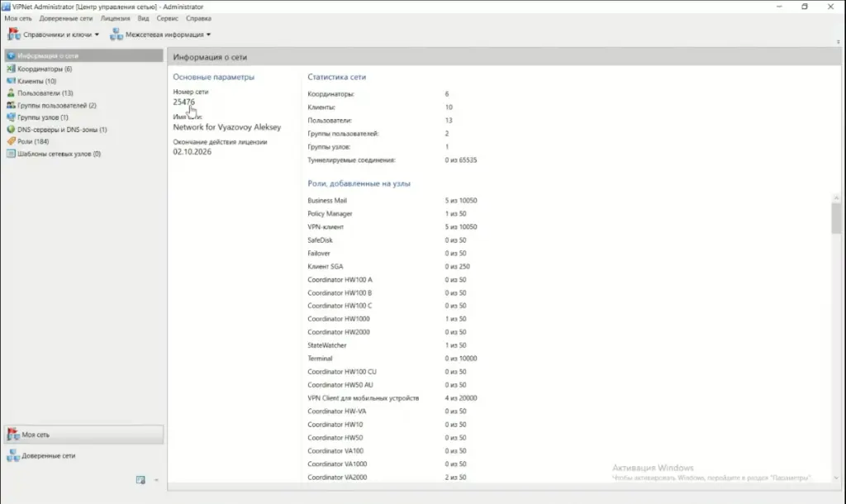Click the Node groups (1) icon
Screen dimensions: 846x504
click(11, 117)
